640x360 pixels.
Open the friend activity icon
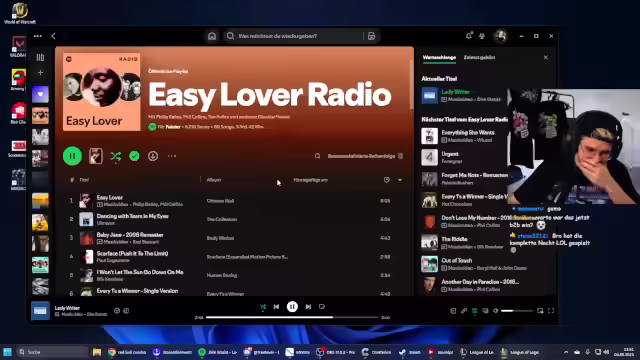[482, 36]
